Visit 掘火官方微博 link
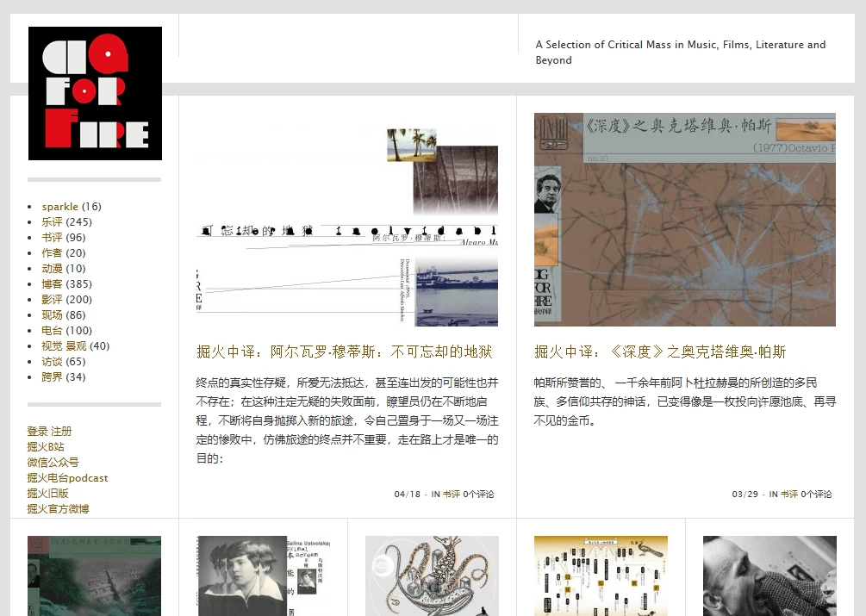Image resolution: width=866 pixels, height=616 pixels. pyautogui.click(x=58, y=509)
